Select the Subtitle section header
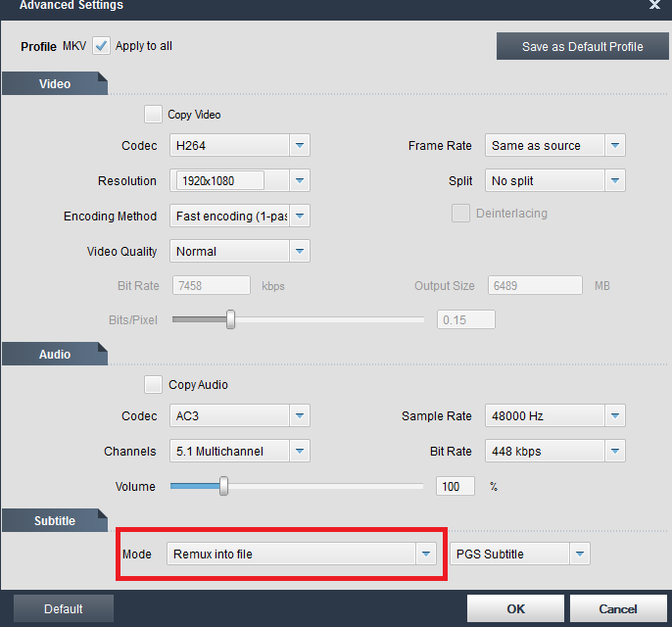 [55, 520]
